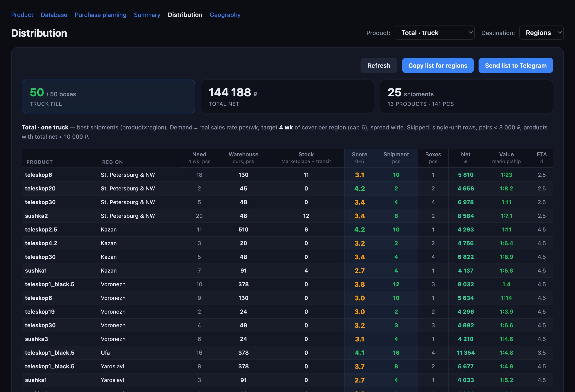Image resolution: width=575 pixels, height=392 pixels.
Task: Select the teleskop2.5 Kazan row
Action: [x=287, y=229]
